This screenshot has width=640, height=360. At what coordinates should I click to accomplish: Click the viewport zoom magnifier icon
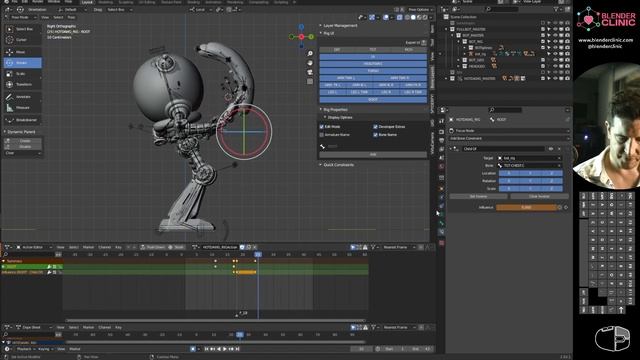point(310,54)
